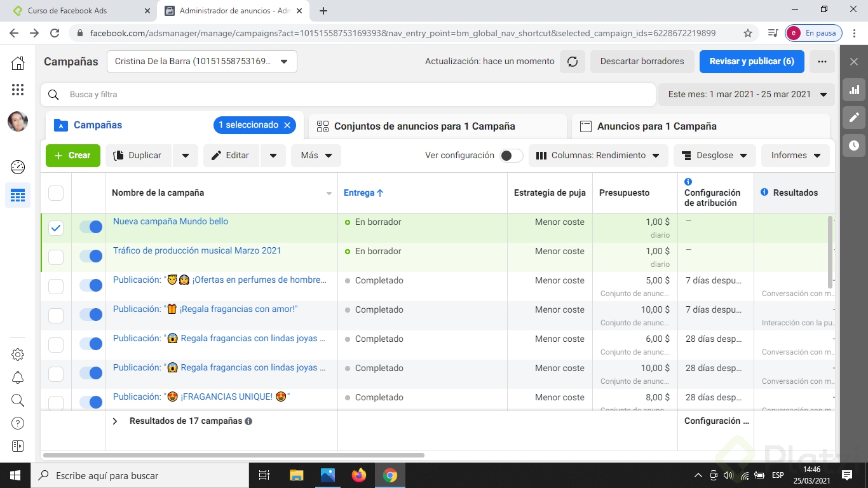The height and width of the screenshot is (488, 868).
Task: Click the green Crear button
Action: (73, 156)
